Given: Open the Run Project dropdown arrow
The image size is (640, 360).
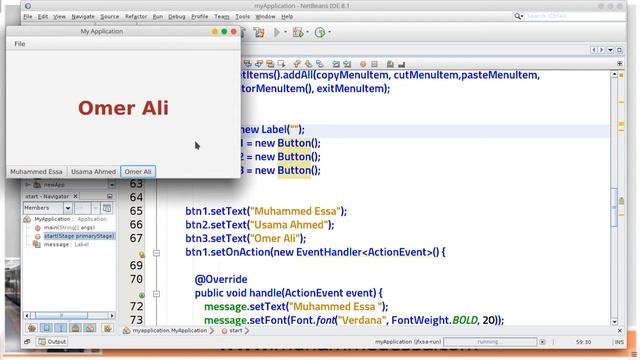Looking at the screenshot, I should 285,32.
